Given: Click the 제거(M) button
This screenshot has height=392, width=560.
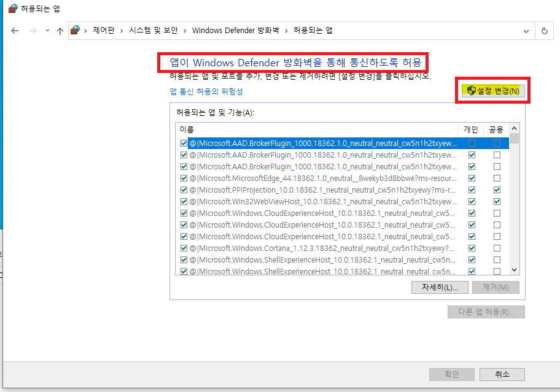Looking at the screenshot, I should click(496, 288).
